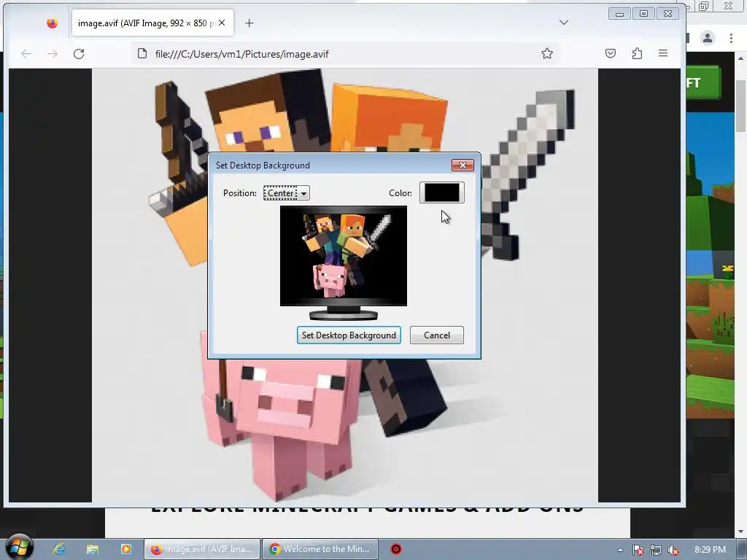Image resolution: width=747 pixels, height=560 pixels.
Task: Open the Chrome three-dot menu
Action: [731, 38]
